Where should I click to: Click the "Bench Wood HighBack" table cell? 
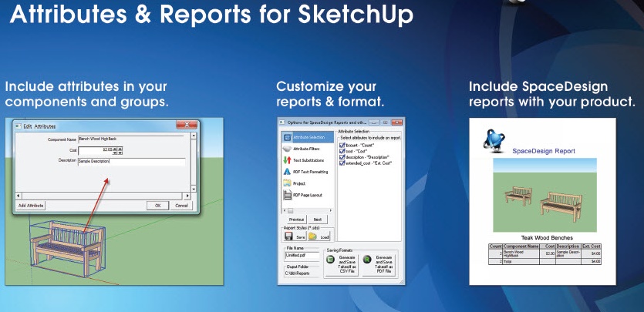pos(521,253)
